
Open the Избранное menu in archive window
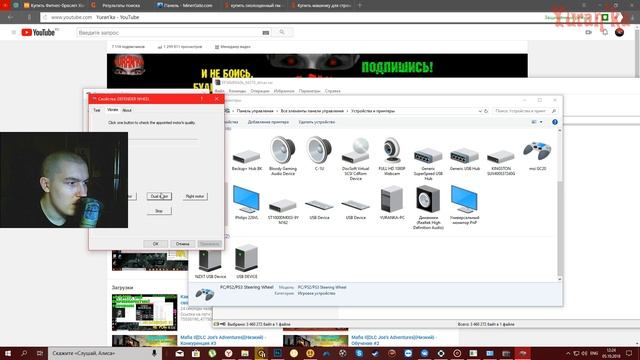point(284,91)
